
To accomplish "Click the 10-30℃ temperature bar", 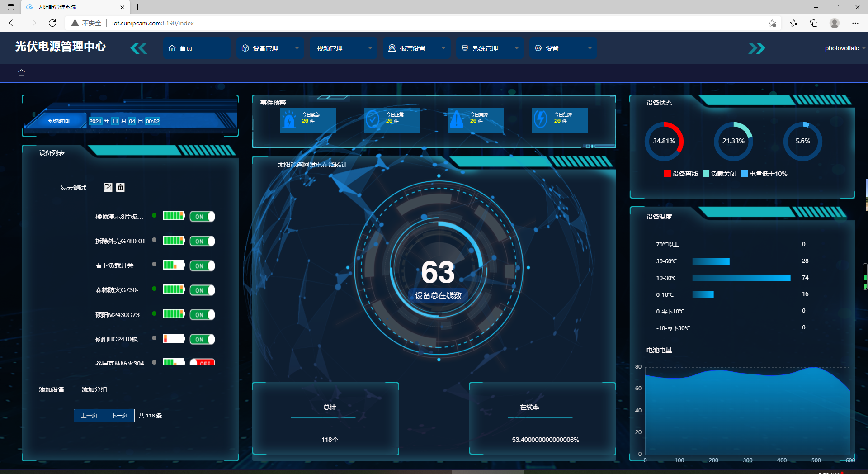I will 741,278.
